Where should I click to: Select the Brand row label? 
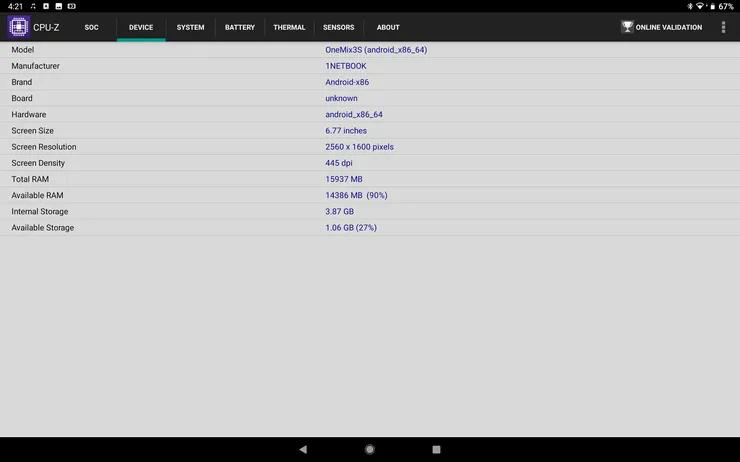pos(22,82)
